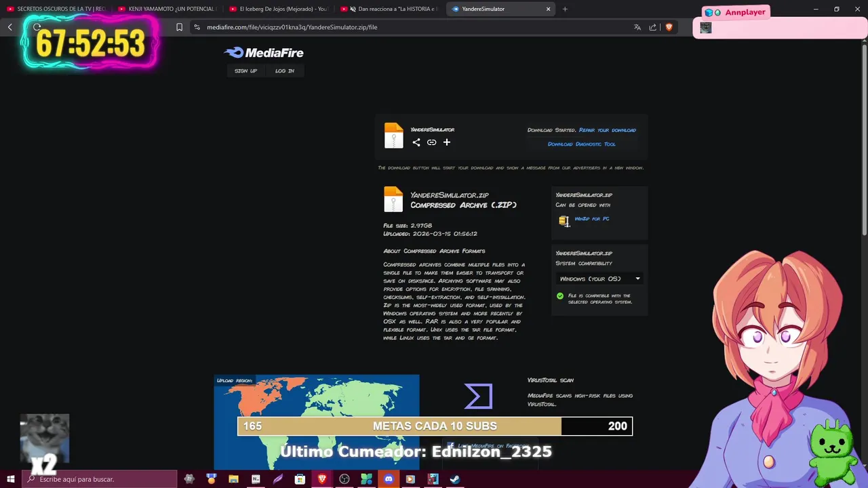Select the YandereSimulator browser tab
This screenshot has height=488, width=868.
(500, 9)
